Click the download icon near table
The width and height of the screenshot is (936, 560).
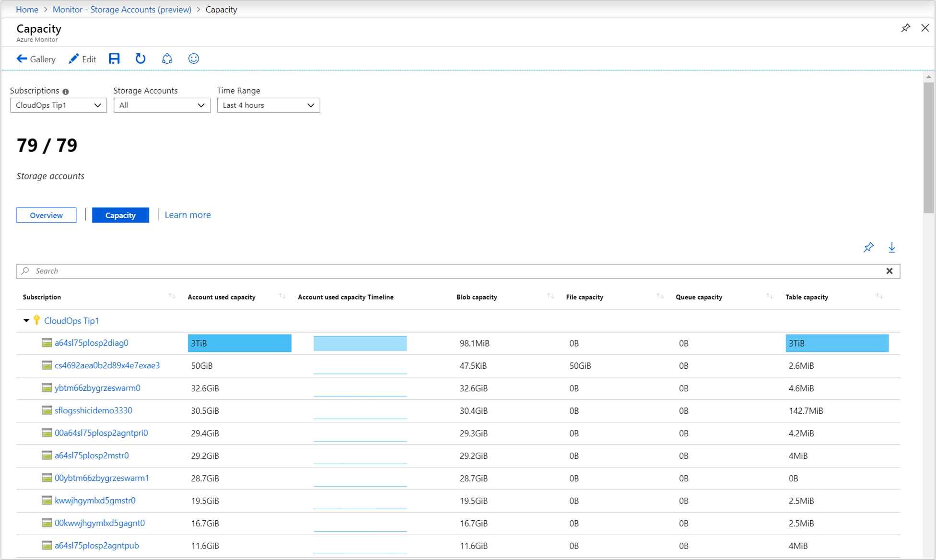pos(892,246)
